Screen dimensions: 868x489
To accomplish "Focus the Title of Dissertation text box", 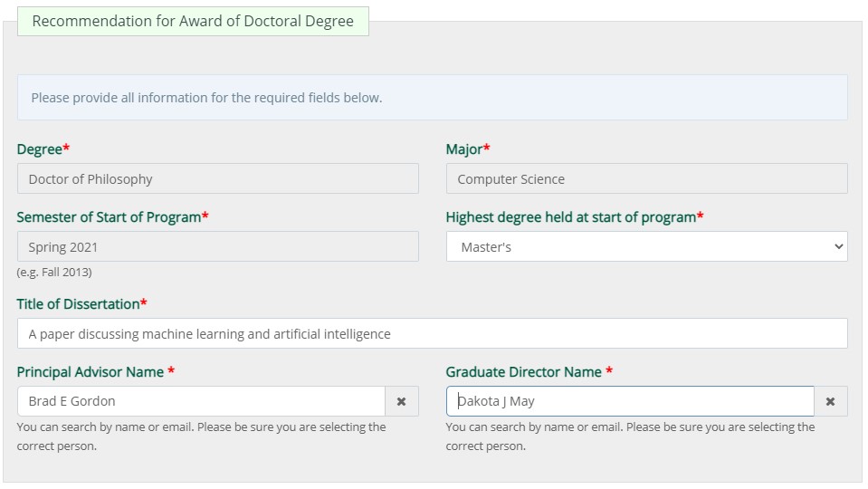I will click(432, 333).
